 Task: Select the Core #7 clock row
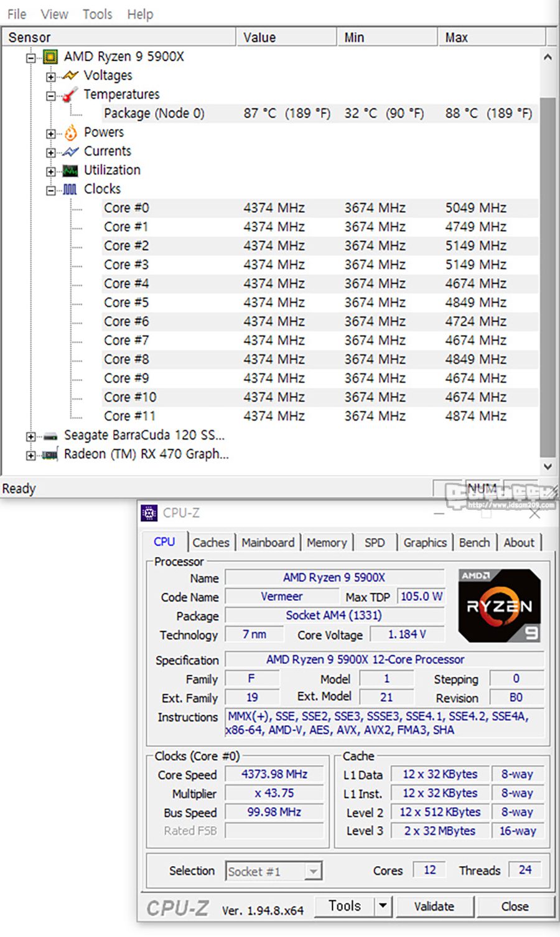(x=320, y=341)
